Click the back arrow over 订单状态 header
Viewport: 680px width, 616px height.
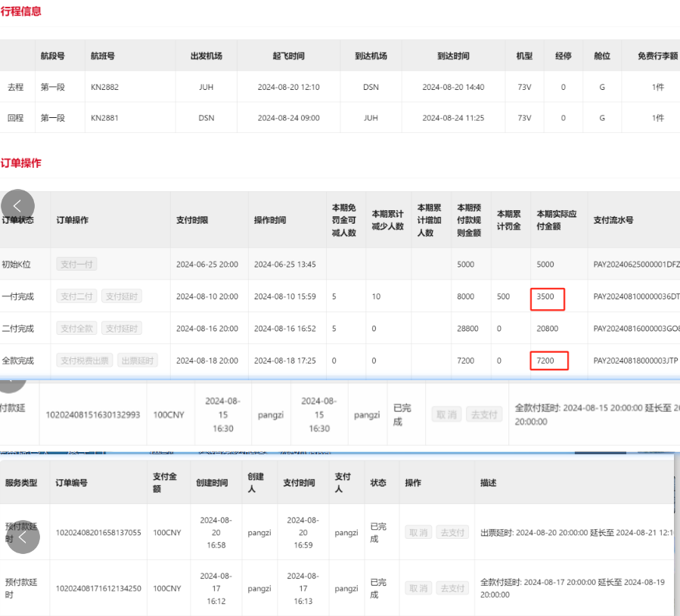click(x=17, y=206)
